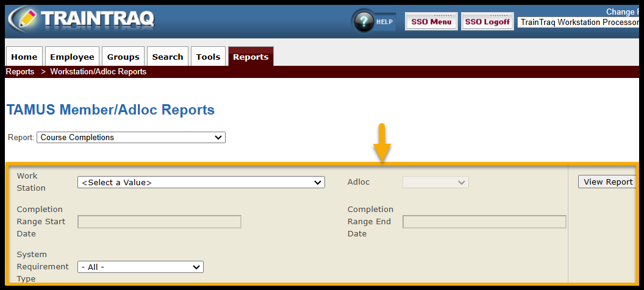Focus the Completion Range End Date field
This screenshot has height=290, width=644.
pos(484,222)
